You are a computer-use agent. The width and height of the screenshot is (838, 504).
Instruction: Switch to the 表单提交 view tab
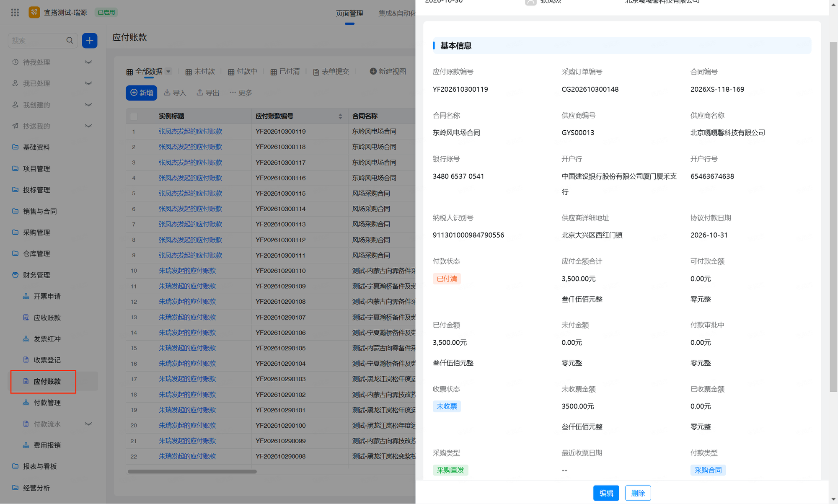tap(331, 72)
